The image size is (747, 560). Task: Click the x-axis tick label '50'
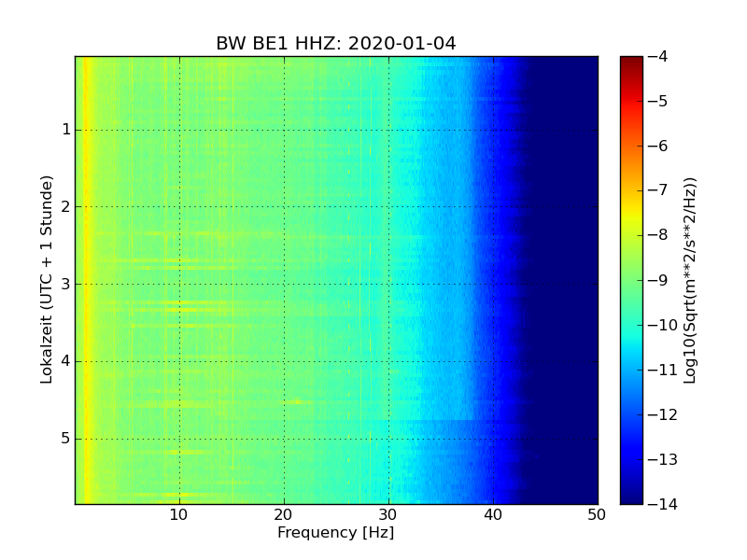[x=597, y=515]
